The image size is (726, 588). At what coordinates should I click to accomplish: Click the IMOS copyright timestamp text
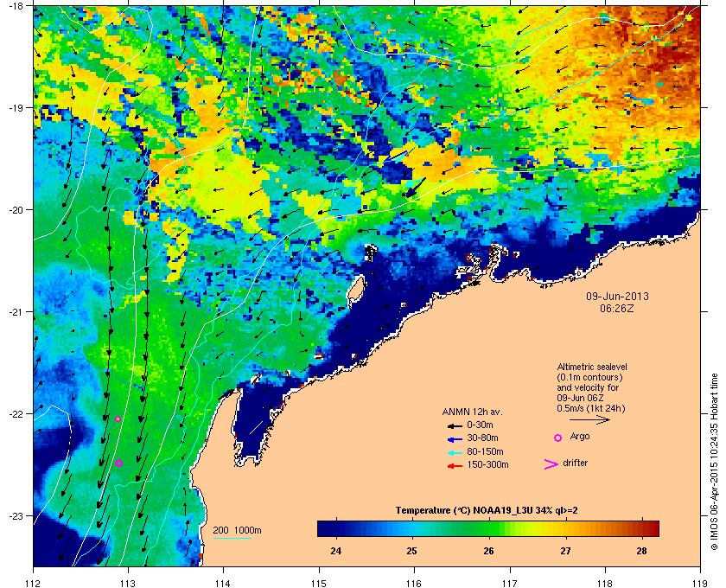click(714, 463)
